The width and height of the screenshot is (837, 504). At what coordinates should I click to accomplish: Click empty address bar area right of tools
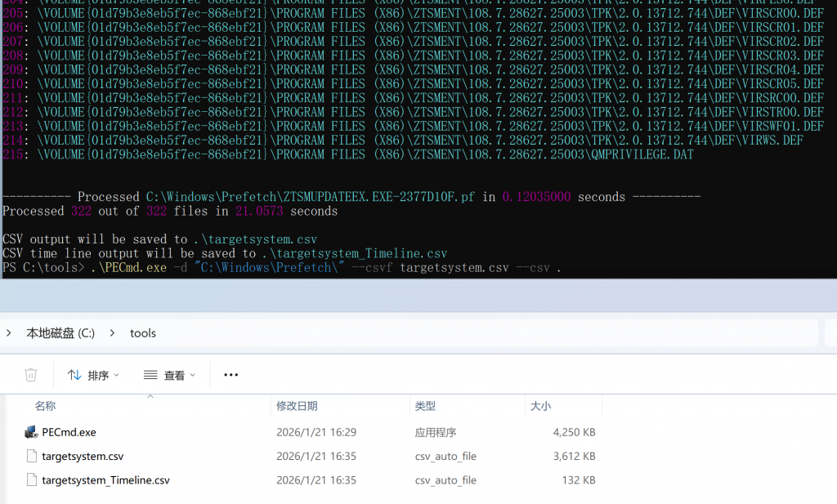[490, 333]
